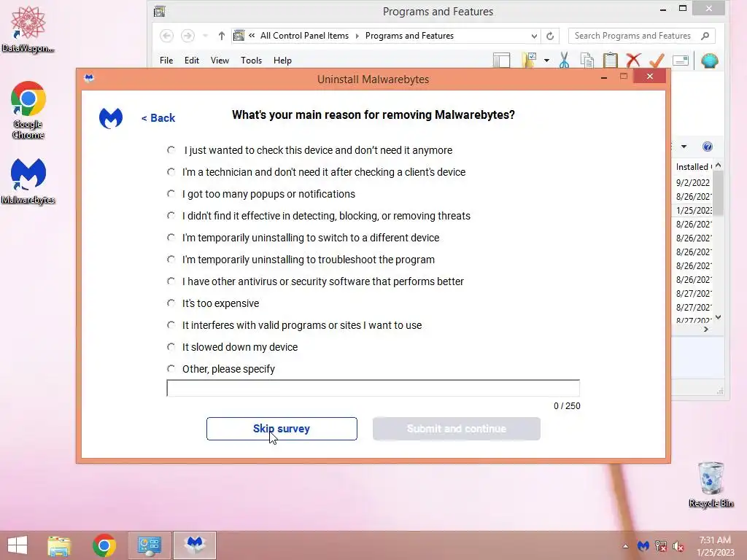Select the row dated 9/2/2022
The image size is (747, 560).
point(692,183)
